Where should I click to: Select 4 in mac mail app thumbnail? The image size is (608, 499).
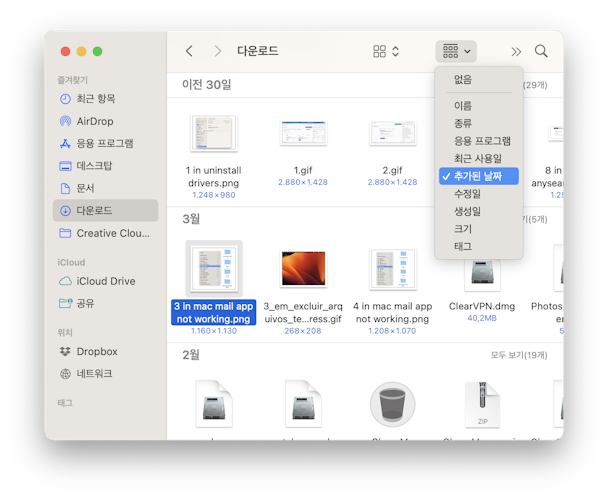click(392, 269)
